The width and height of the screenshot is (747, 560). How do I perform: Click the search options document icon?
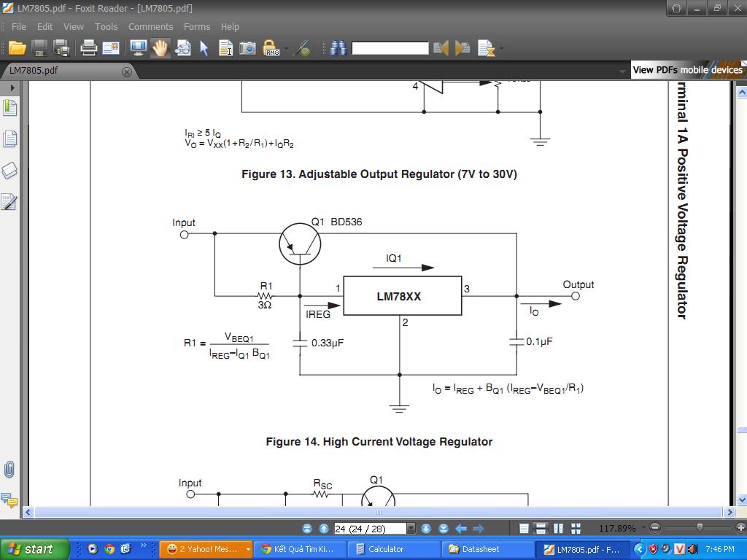(487, 48)
